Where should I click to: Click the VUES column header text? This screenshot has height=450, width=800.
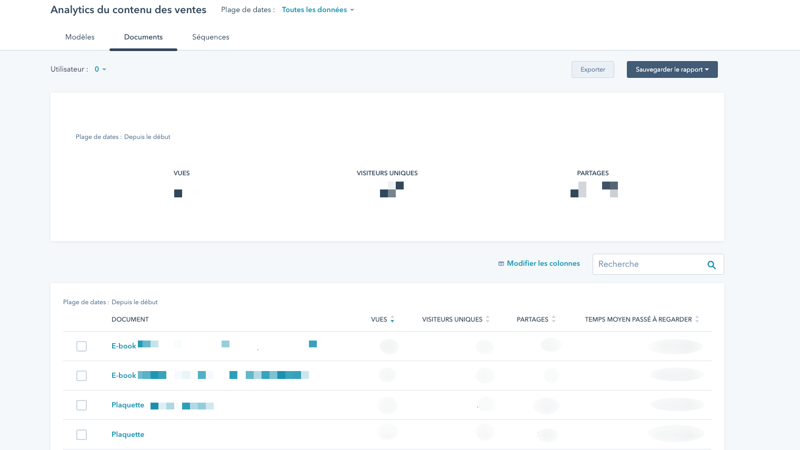[379, 319]
